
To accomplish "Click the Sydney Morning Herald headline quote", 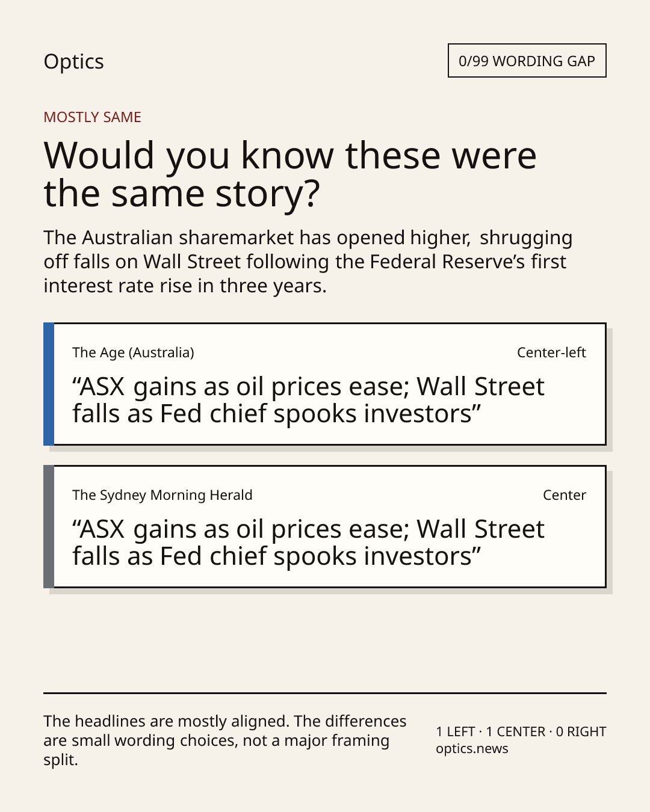I will click(308, 543).
